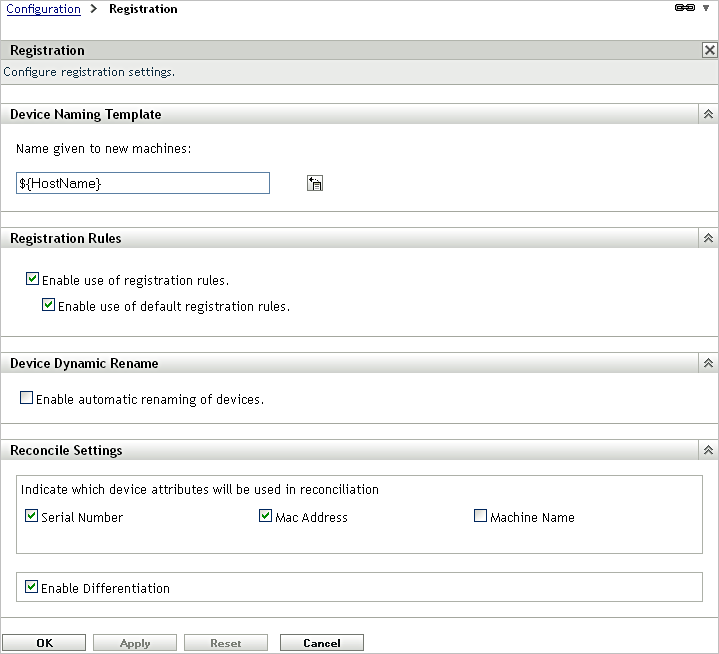Click the new machine name text field
The width and height of the screenshot is (719, 654).
(x=143, y=183)
